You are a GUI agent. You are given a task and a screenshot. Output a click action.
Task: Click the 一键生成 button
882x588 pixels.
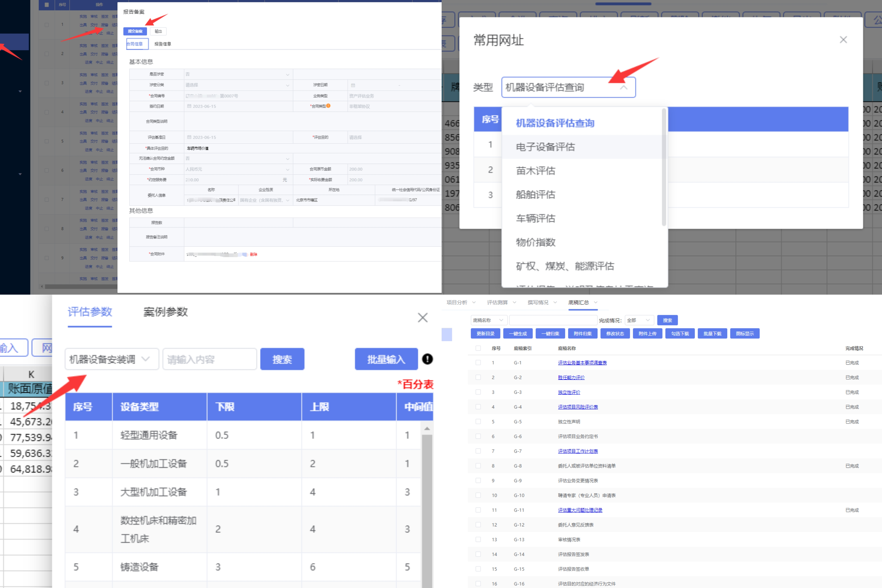[x=518, y=333]
